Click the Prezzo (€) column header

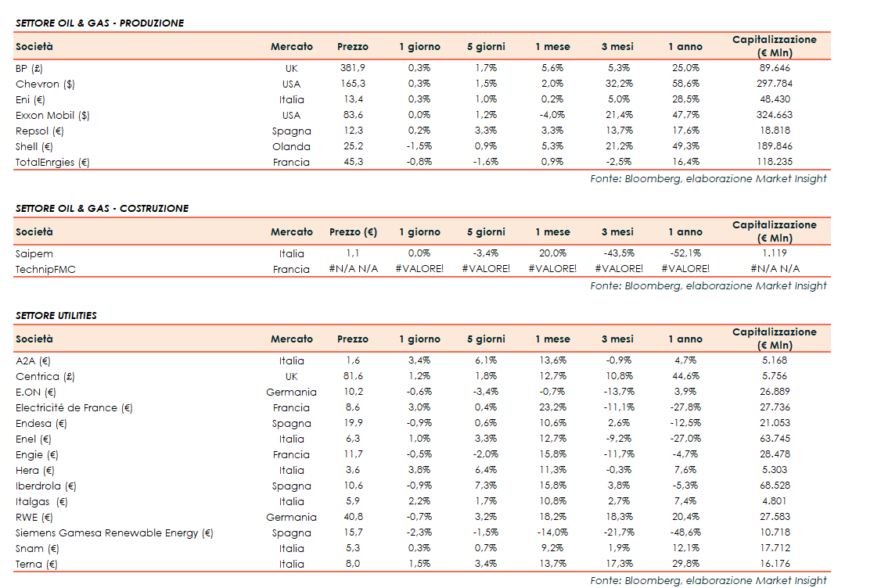353,232
